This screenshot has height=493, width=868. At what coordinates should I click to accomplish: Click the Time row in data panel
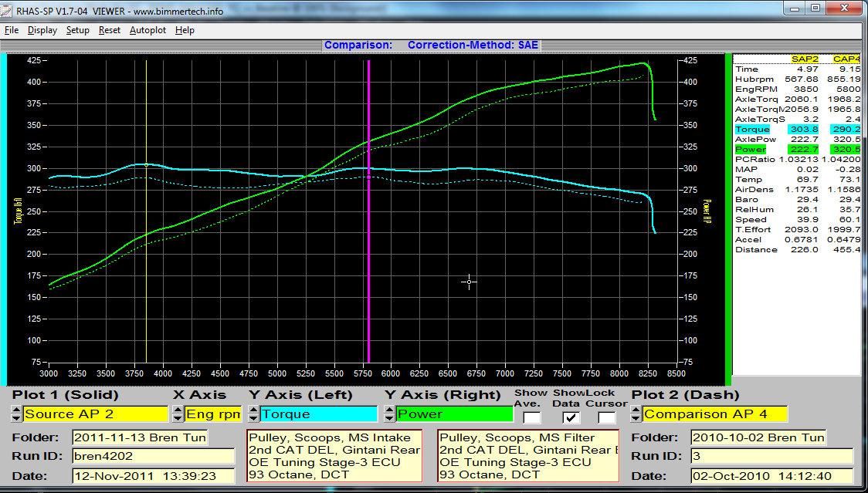[x=798, y=69]
